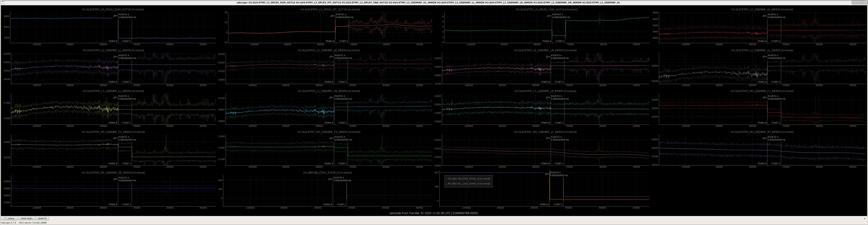Select the H1:SUS-ETMY_L1_OSEMINF_UL_INMON plot title
Viewport: 868px width, 225px height.
coord(762,50)
